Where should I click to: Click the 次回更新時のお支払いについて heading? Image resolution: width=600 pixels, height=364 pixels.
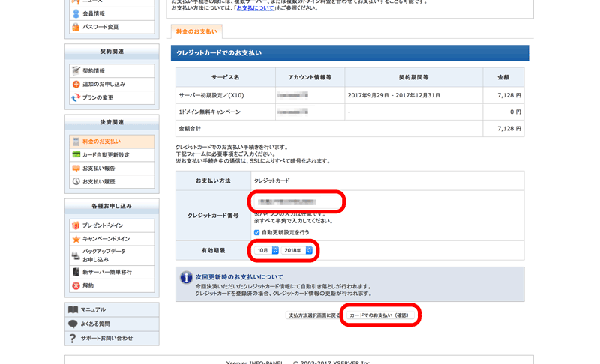[239, 277]
